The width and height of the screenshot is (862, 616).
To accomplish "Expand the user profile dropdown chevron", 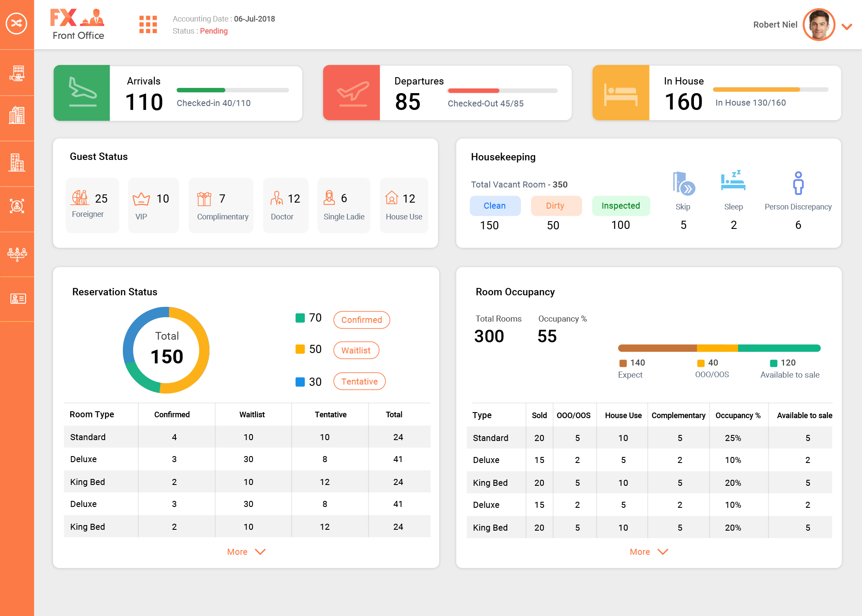I will 846,27.
